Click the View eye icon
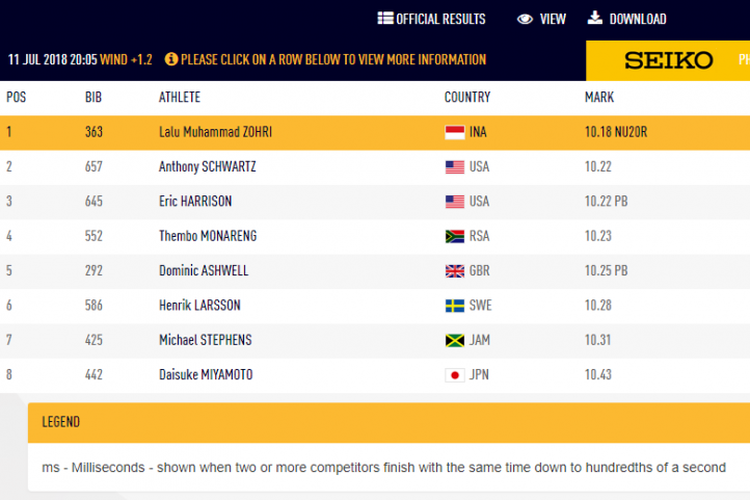Image resolution: width=750 pixels, height=500 pixels. tap(525, 18)
